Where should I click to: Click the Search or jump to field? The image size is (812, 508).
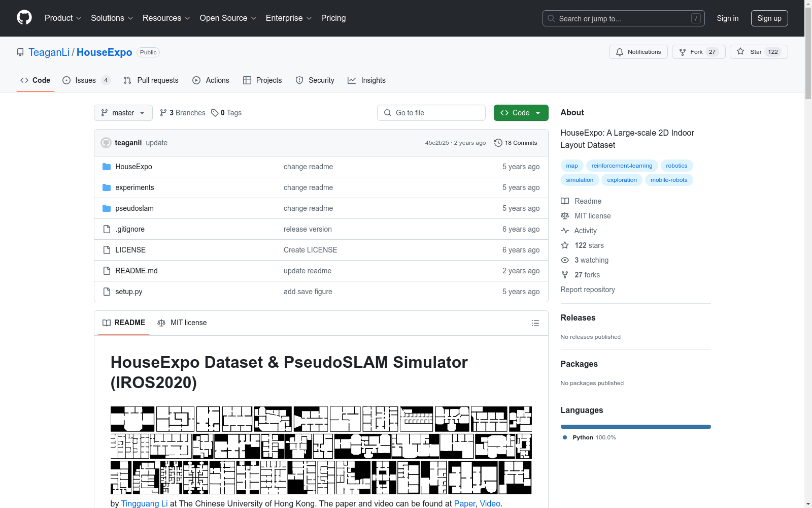click(x=624, y=18)
